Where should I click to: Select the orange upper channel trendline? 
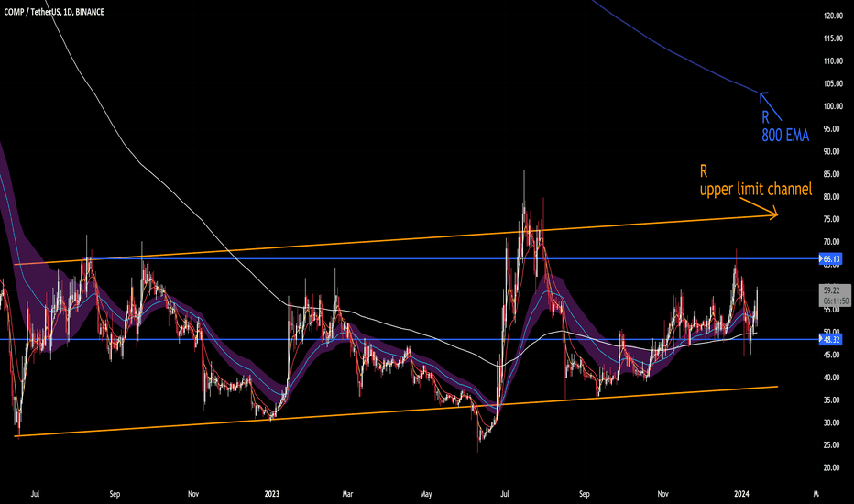(397, 240)
